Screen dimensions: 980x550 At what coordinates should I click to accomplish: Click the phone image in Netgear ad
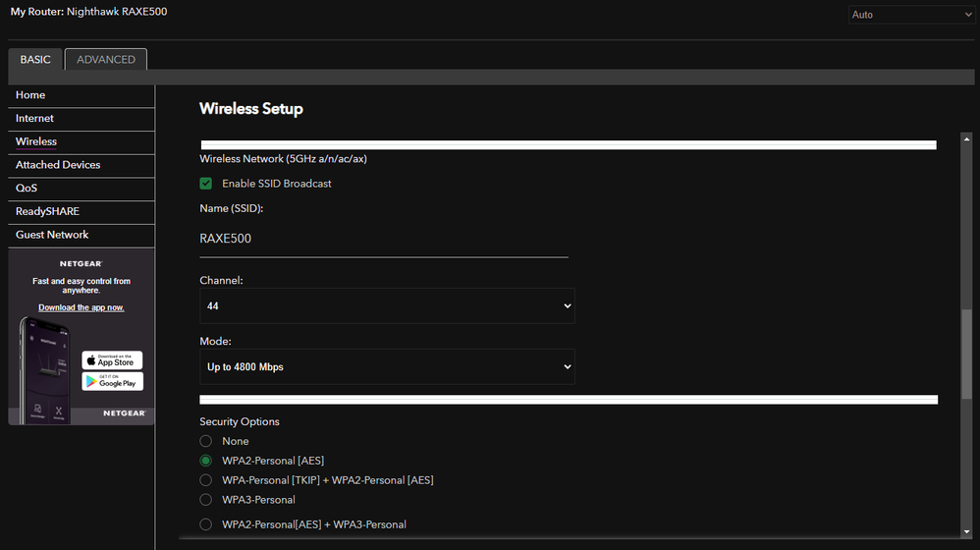(42, 368)
